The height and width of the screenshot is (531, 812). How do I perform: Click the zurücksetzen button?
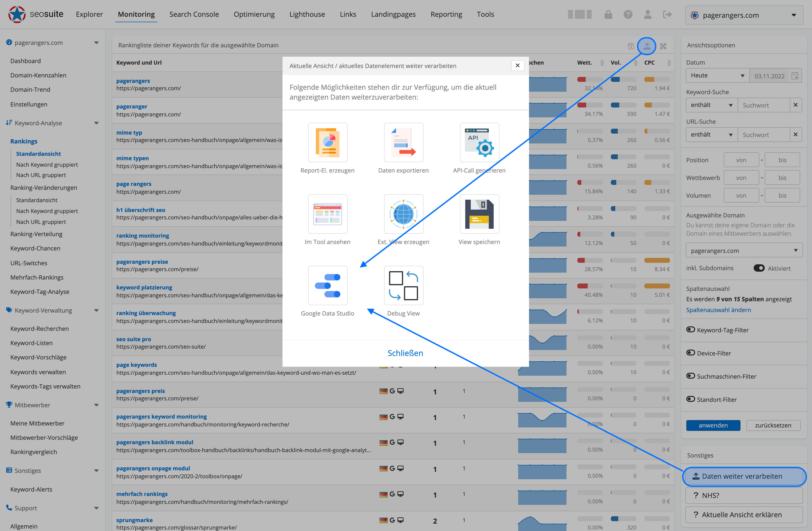click(773, 425)
